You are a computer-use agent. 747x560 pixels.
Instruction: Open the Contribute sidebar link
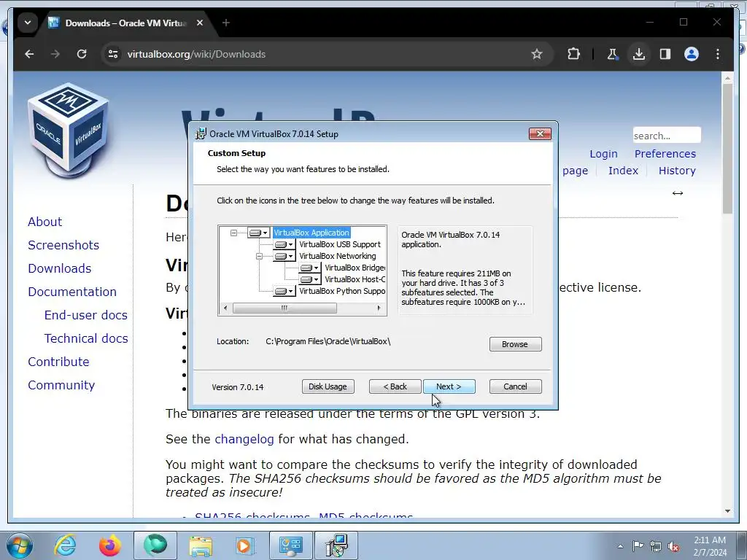[58, 362]
